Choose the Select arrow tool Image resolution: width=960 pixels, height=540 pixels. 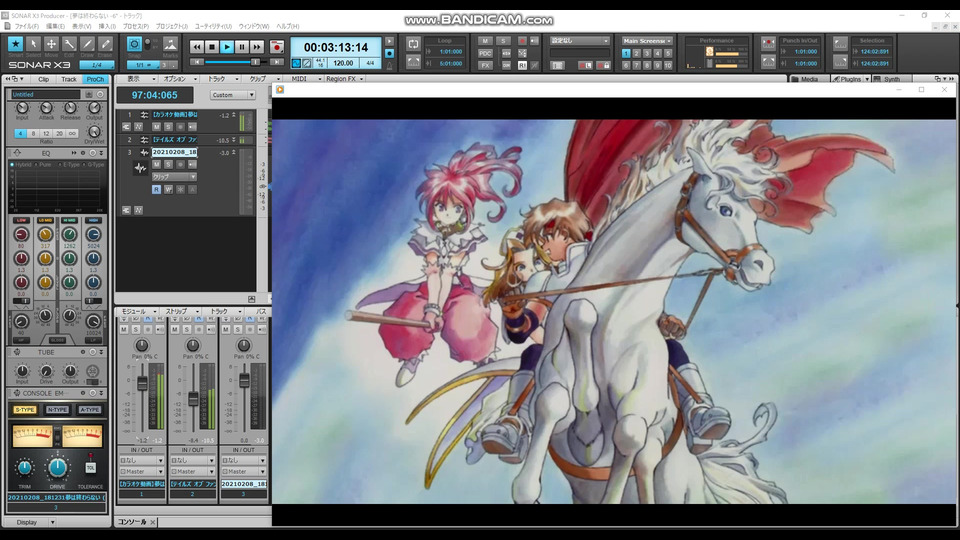pos(34,44)
